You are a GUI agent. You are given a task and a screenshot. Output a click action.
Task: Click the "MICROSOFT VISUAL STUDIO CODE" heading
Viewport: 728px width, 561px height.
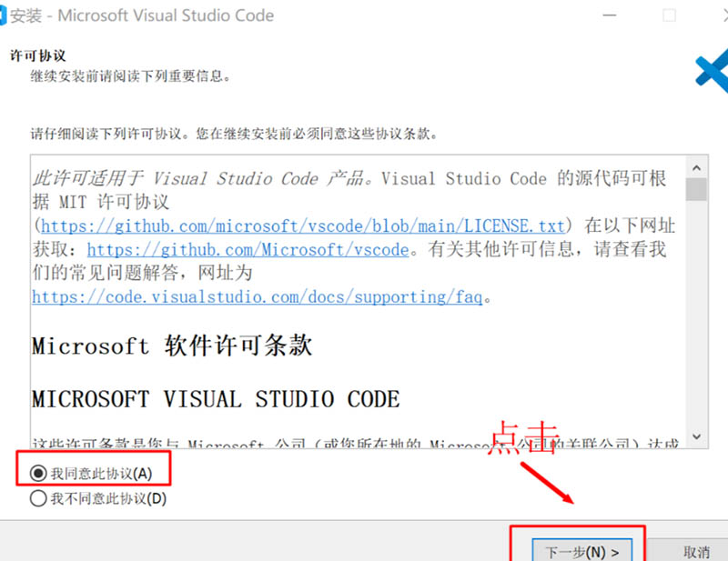click(214, 398)
